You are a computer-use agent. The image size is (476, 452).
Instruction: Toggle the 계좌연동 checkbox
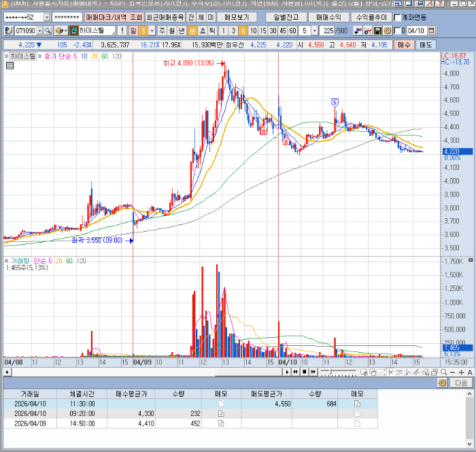[x=397, y=17]
